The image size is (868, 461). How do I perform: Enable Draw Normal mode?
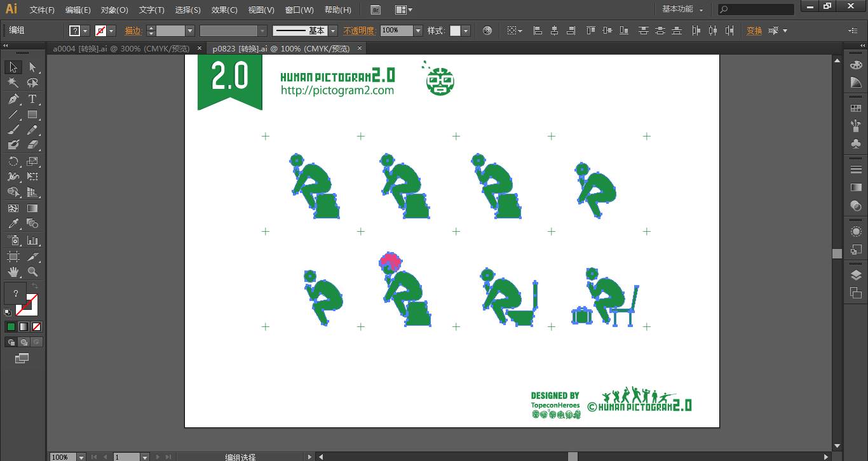(x=11, y=342)
